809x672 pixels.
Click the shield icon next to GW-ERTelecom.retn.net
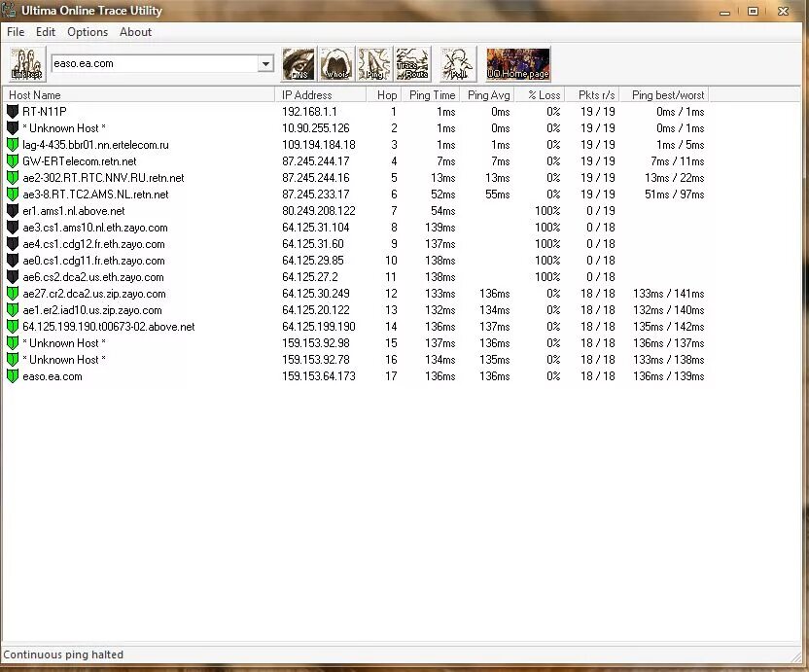tap(13, 161)
